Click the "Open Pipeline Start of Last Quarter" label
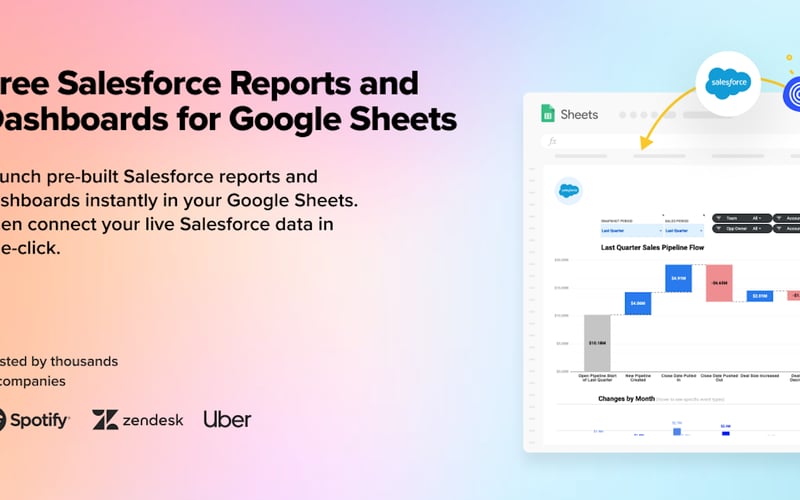 point(597,378)
